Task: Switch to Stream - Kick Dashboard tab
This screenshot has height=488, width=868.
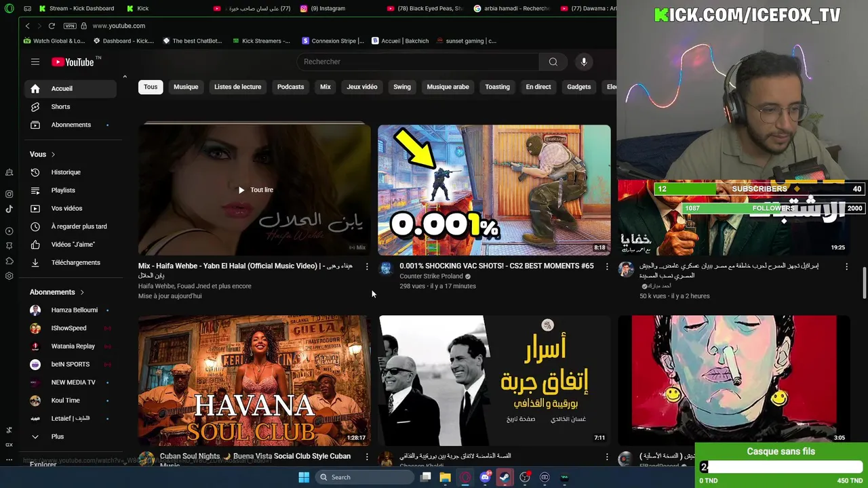Action: (x=77, y=9)
